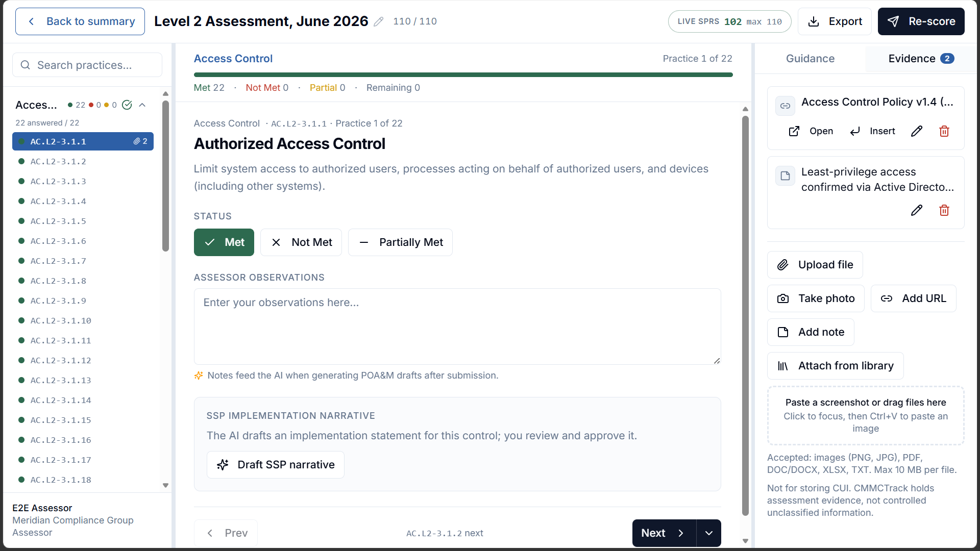Viewport: 980px width, 551px height.
Task: Click the Access Control progress bar
Action: (463, 75)
